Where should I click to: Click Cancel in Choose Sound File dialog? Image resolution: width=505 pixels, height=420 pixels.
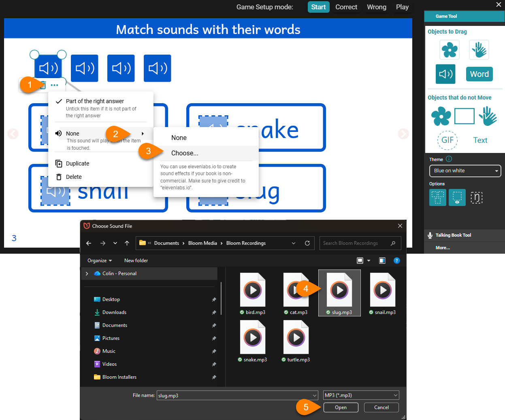coord(381,407)
